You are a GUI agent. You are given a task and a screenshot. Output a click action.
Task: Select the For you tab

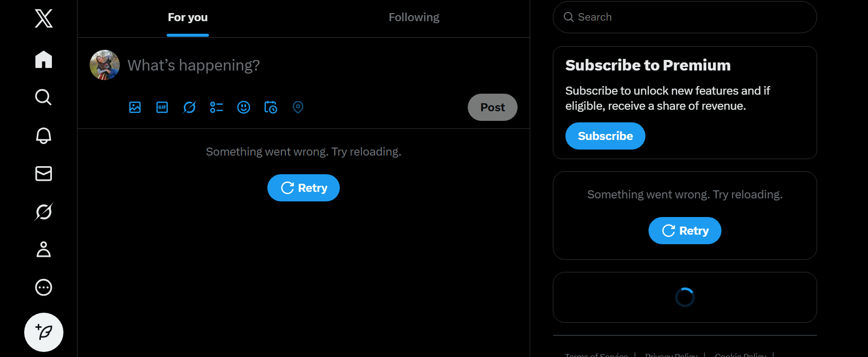click(188, 18)
